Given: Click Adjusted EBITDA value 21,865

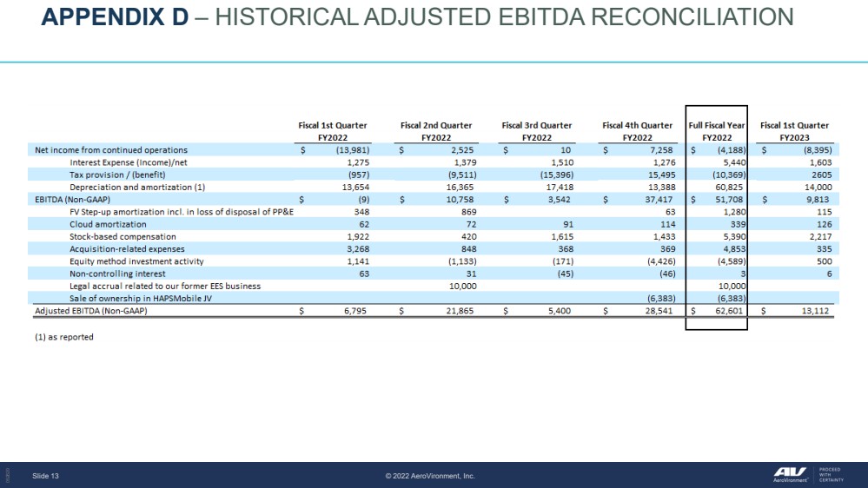Looking at the screenshot, I should click(460, 311).
